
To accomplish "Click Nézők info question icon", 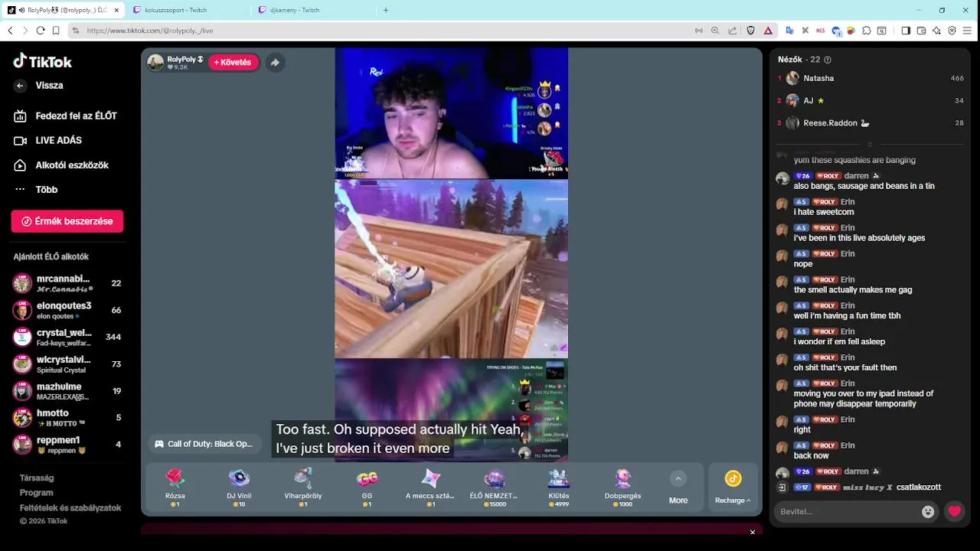I will 828,60.
